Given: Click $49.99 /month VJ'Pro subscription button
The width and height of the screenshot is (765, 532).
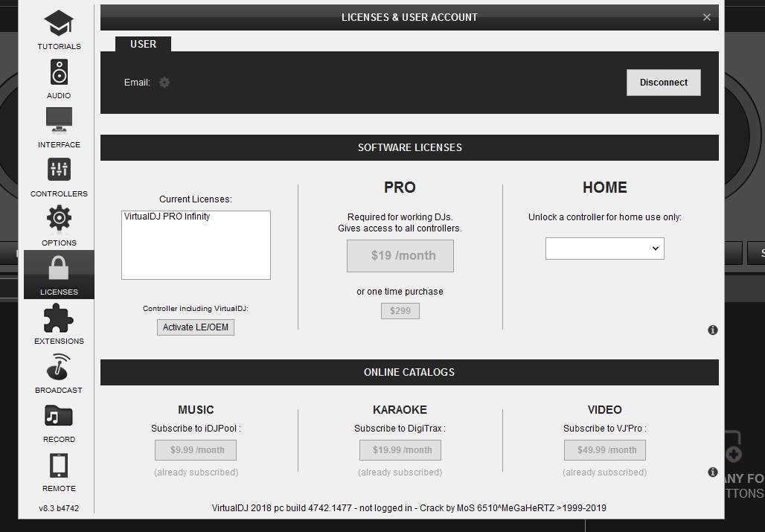Looking at the screenshot, I should pyautogui.click(x=605, y=450).
